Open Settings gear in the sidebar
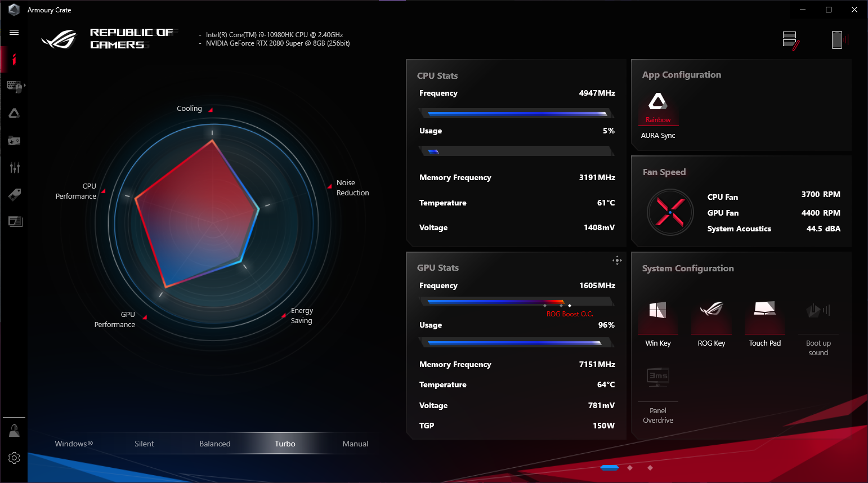This screenshot has height=483, width=868. [x=14, y=458]
